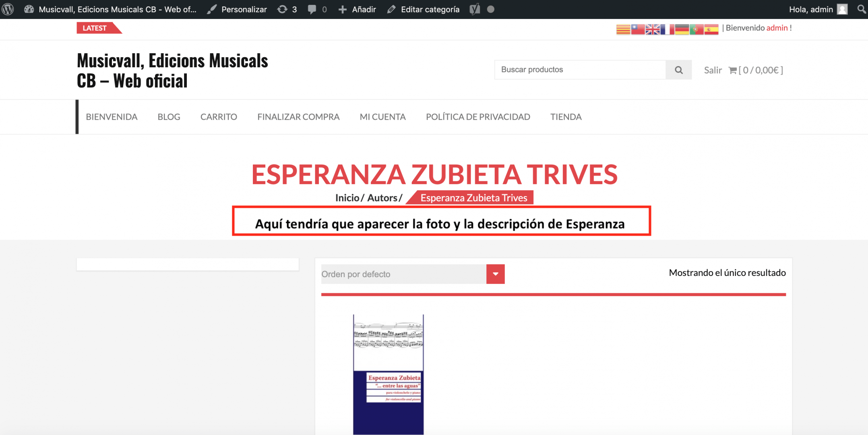Switch language with the UK flag

click(x=653, y=29)
